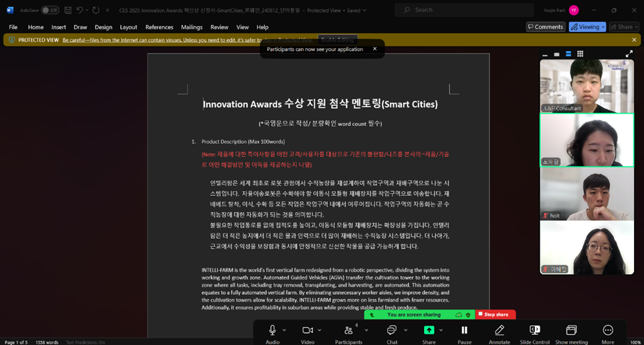Open the More options ellipsis icon
This screenshot has width=644, height=345.
pos(608,330)
